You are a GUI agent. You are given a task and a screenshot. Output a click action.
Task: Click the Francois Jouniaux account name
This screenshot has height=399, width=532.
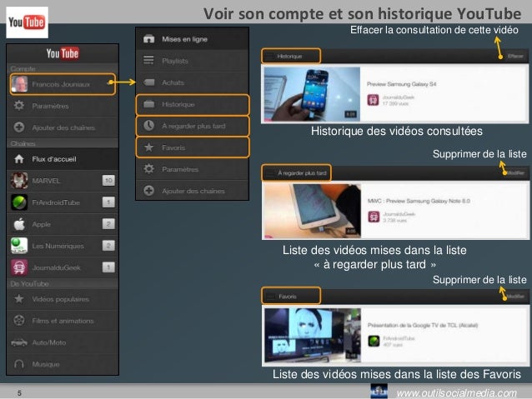61,84
